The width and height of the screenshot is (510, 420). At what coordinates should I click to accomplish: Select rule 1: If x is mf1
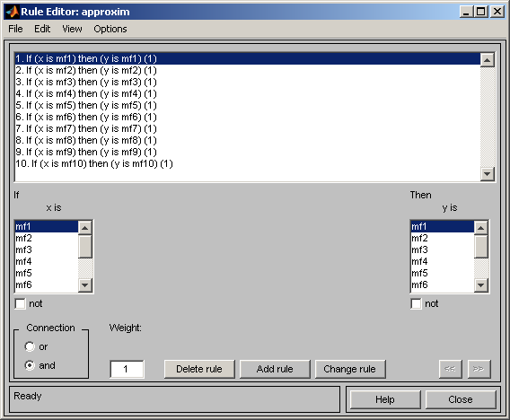pos(248,59)
